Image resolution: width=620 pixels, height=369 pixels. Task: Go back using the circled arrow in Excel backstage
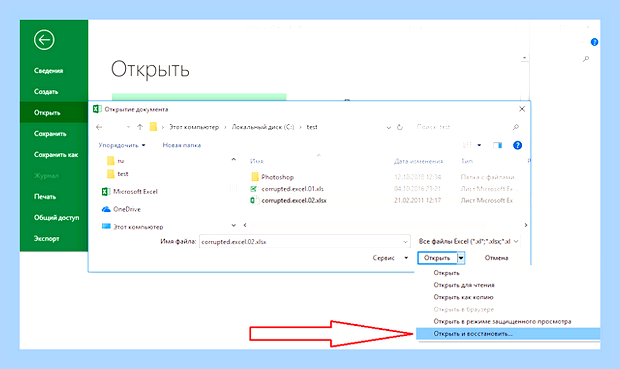pyautogui.click(x=44, y=40)
